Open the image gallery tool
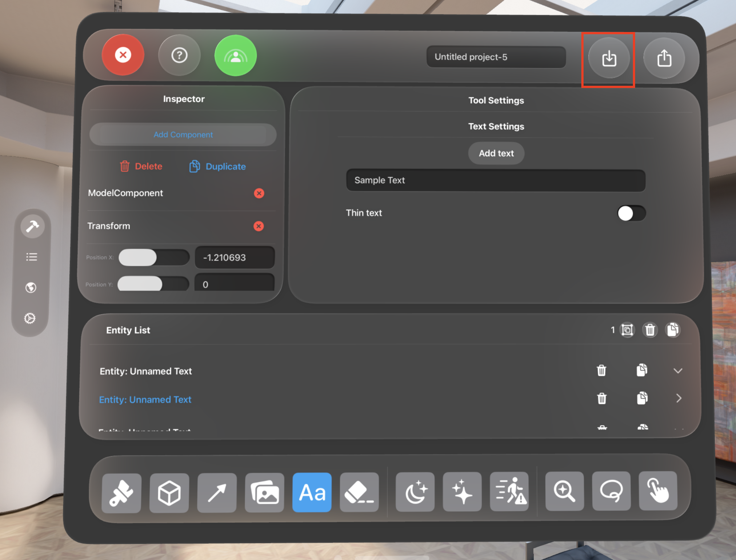This screenshot has width=736, height=560. point(264,492)
